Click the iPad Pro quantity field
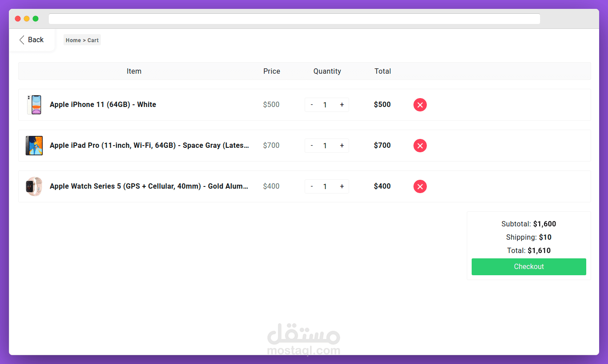The image size is (608, 364). coord(325,146)
